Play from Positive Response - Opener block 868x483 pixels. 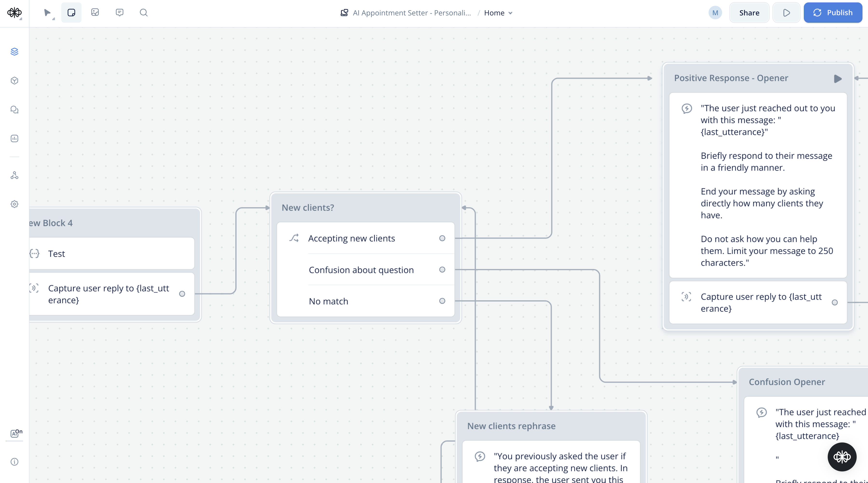[x=838, y=79]
